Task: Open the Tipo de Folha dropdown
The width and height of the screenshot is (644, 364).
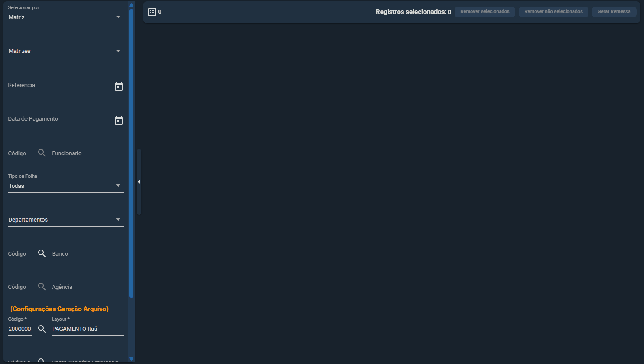Action: 66,186
